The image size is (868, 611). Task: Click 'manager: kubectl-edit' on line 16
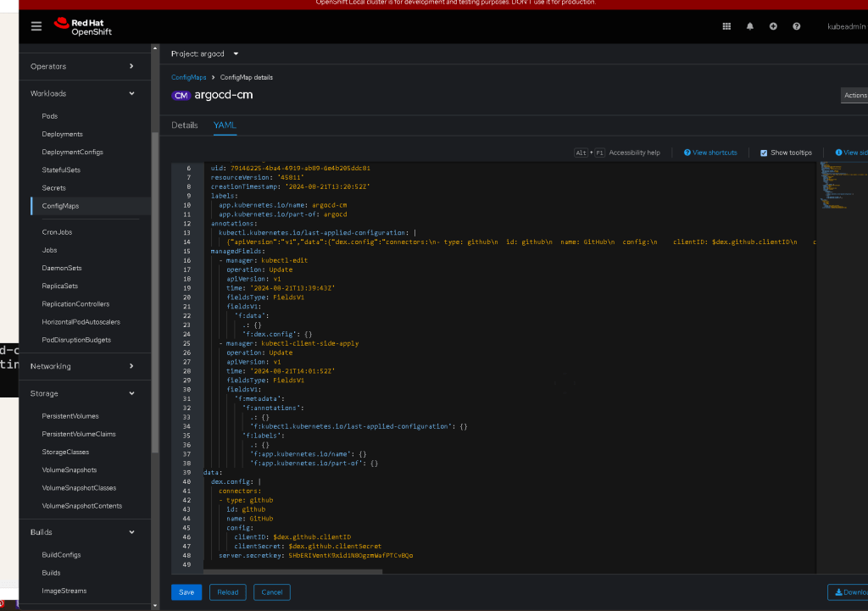coord(267,261)
